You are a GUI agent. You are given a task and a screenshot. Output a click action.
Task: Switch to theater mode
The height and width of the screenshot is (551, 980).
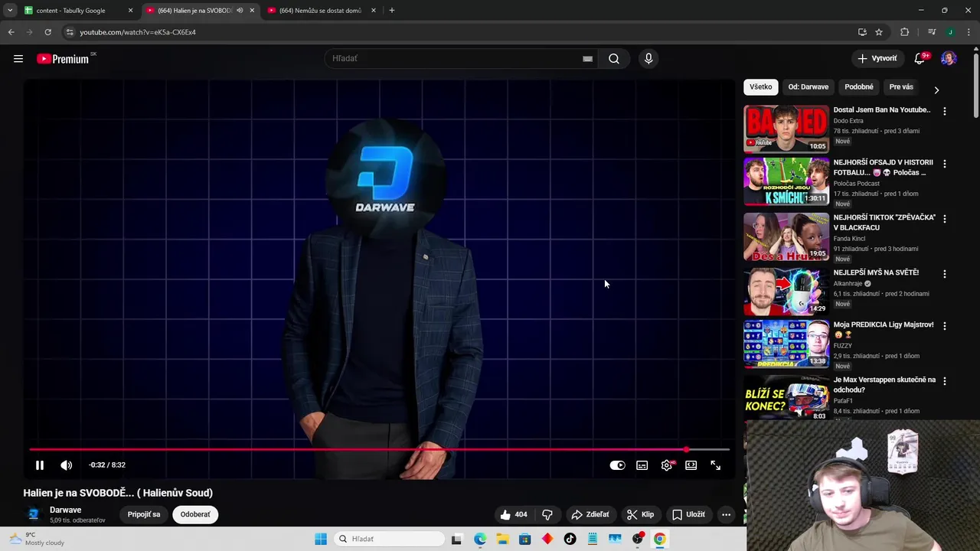point(691,465)
